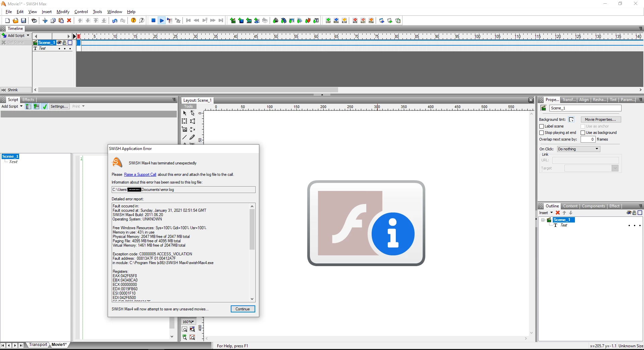The width and height of the screenshot is (644, 350).
Task: Export to AVI toolbar icon
Action: [355, 21]
